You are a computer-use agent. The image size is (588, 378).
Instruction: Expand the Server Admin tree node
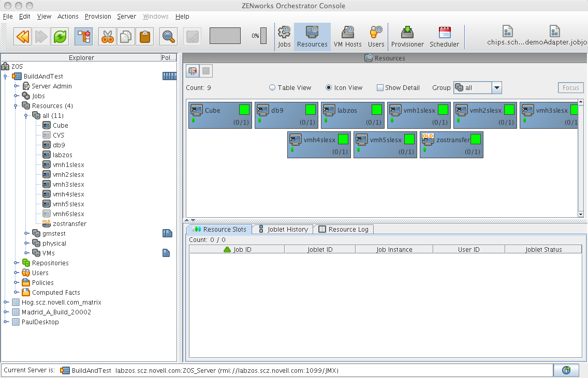click(x=16, y=86)
